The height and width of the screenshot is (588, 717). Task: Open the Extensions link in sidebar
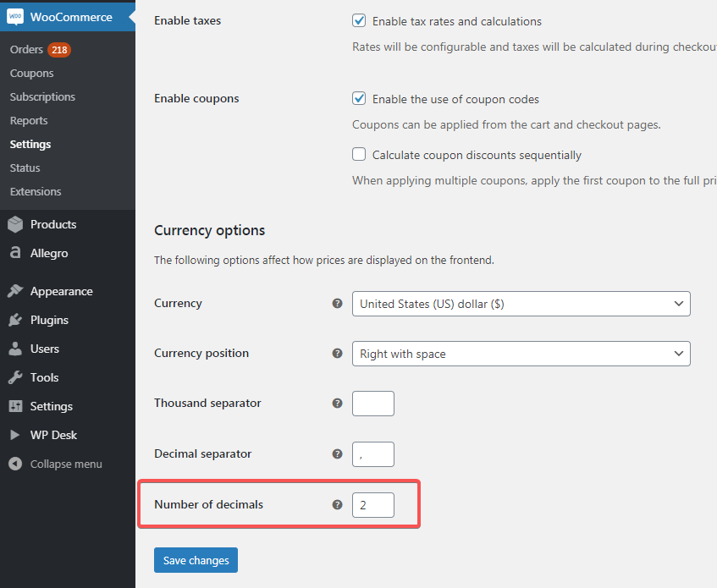tap(36, 192)
